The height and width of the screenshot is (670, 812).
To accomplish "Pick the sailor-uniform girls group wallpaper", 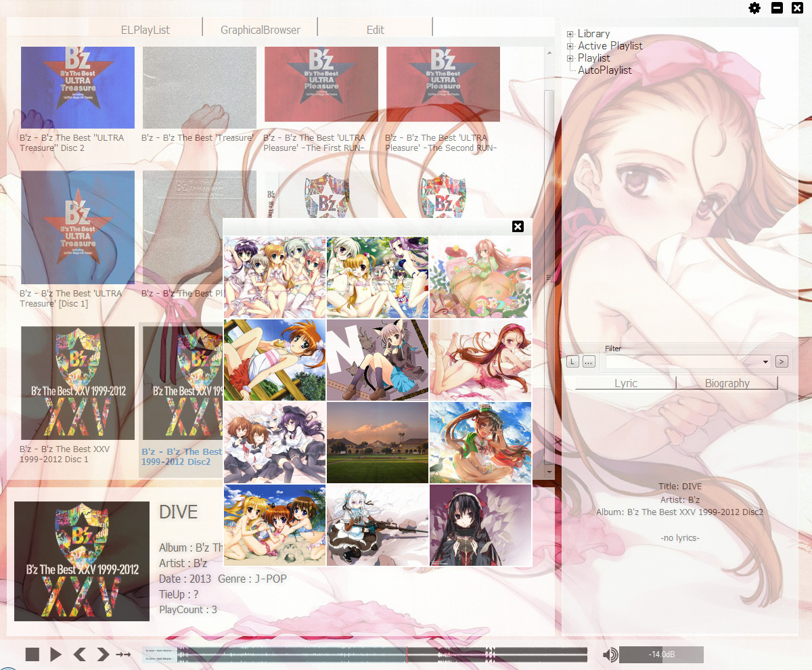I will tap(275, 443).
